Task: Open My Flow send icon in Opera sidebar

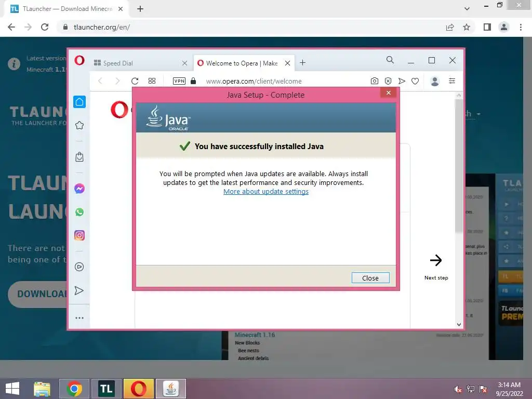Action: coord(79,290)
